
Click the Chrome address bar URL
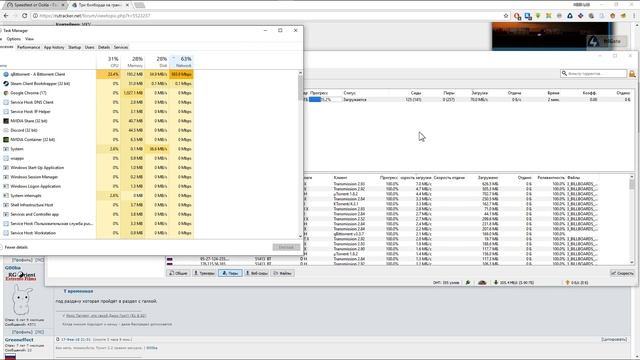[95, 16]
